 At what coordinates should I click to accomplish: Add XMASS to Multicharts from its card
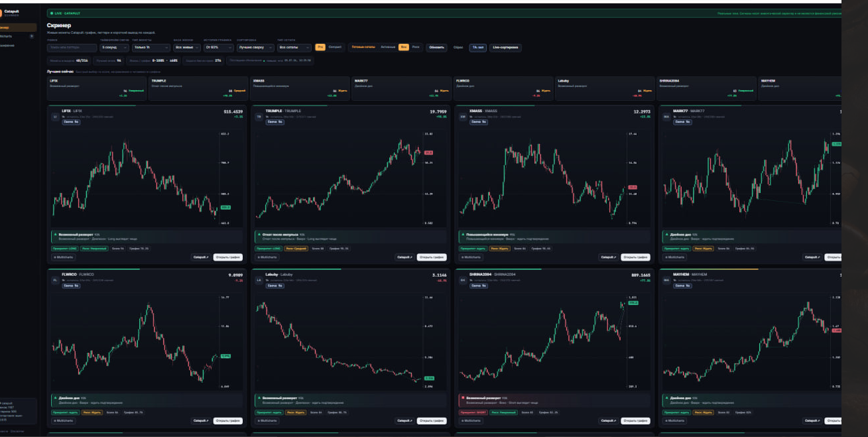pos(471,257)
